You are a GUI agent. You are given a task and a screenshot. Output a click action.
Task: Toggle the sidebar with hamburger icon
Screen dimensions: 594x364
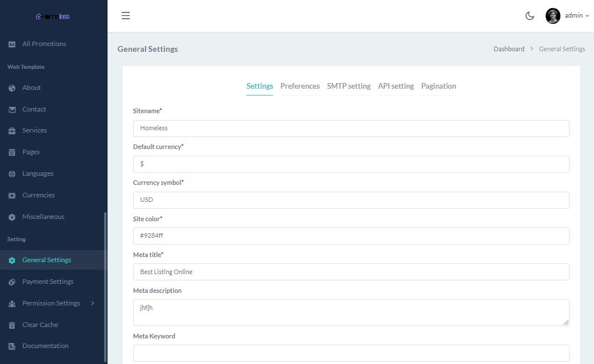[x=126, y=15]
